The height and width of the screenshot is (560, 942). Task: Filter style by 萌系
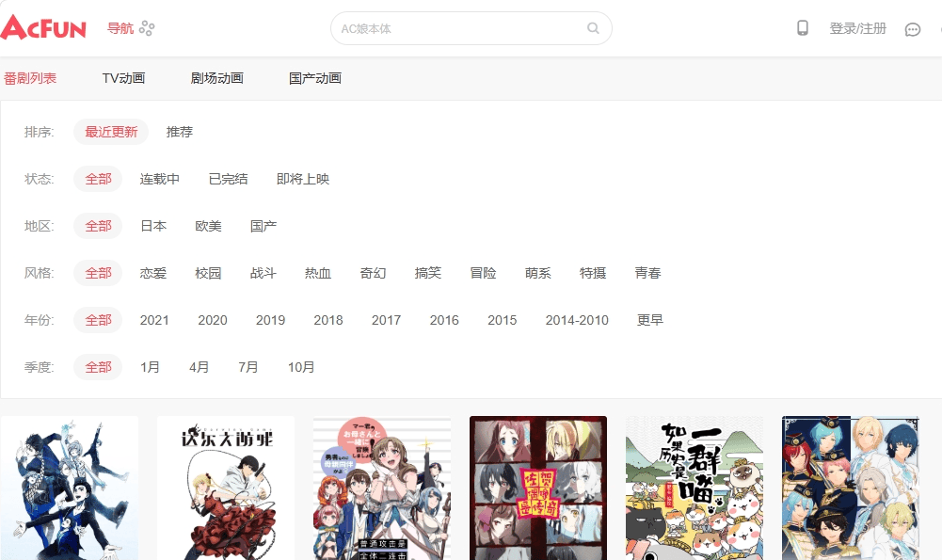tap(537, 273)
